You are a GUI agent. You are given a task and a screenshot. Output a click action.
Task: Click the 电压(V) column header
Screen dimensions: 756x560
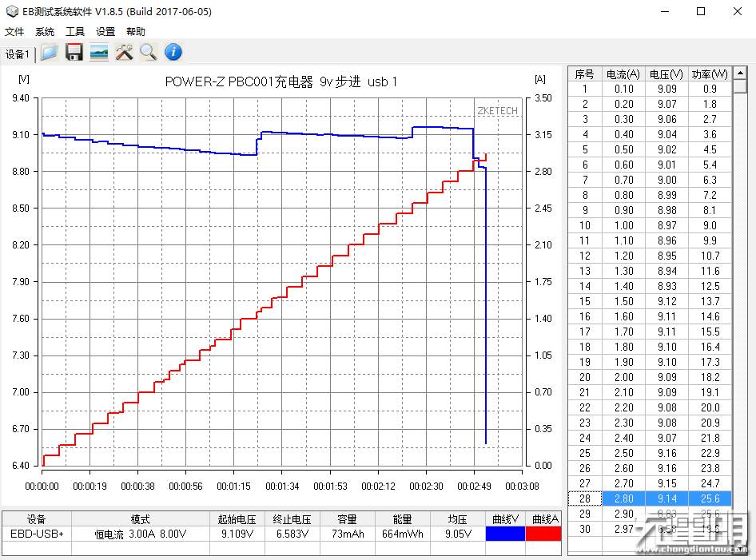tap(666, 74)
